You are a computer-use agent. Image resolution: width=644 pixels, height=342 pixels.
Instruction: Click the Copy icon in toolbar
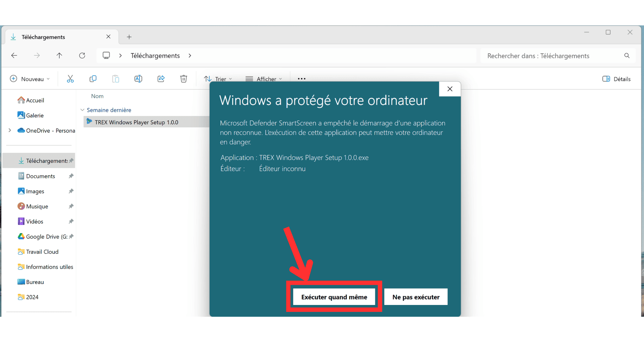click(x=93, y=79)
